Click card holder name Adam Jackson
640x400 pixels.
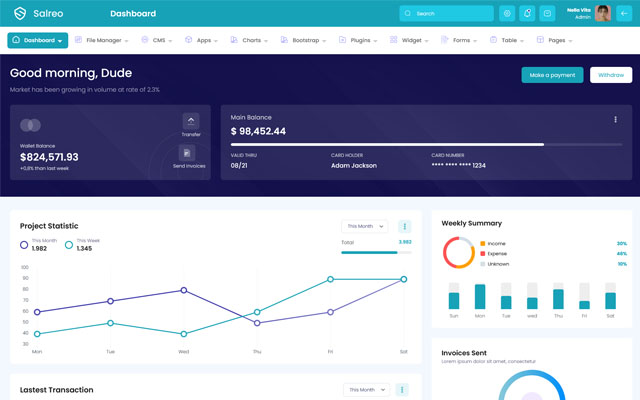point(354,166)
